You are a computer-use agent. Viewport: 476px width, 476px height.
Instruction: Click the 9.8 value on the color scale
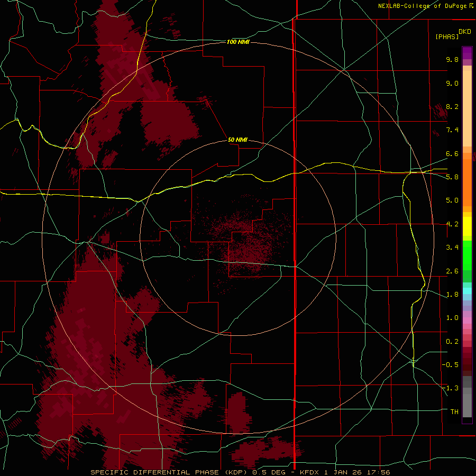(452, 59)
